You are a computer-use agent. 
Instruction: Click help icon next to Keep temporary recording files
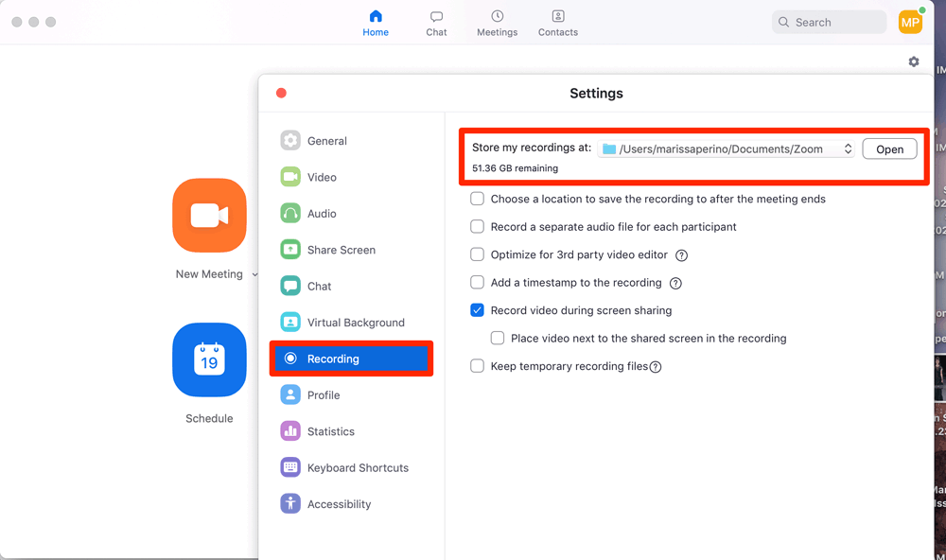[x=656, y=367]
